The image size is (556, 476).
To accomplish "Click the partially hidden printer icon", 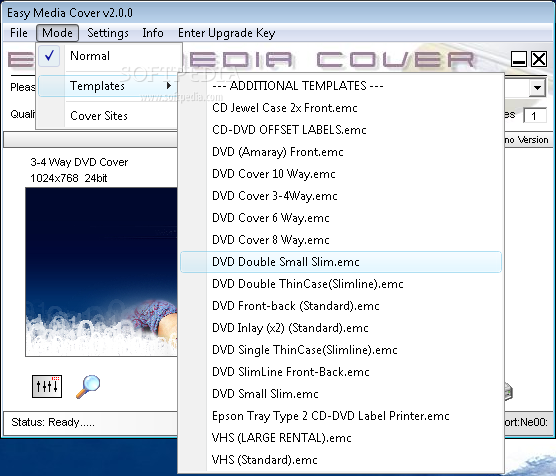I will (x=508, y=392).
